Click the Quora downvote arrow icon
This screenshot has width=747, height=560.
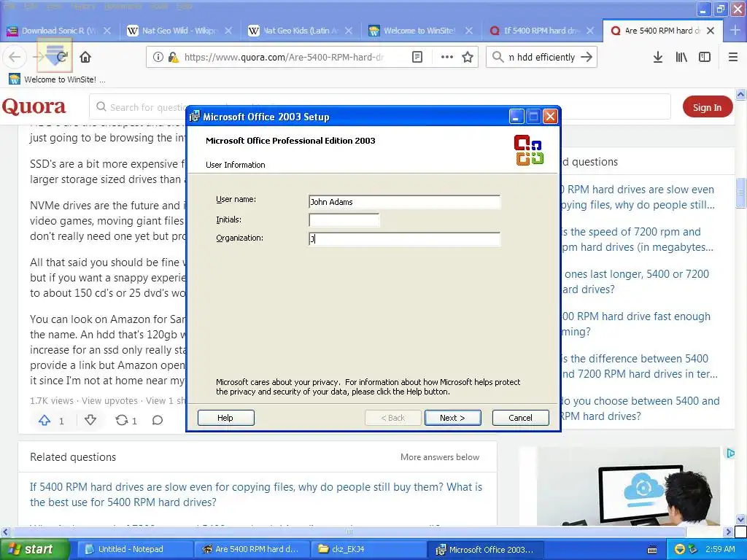90,420
